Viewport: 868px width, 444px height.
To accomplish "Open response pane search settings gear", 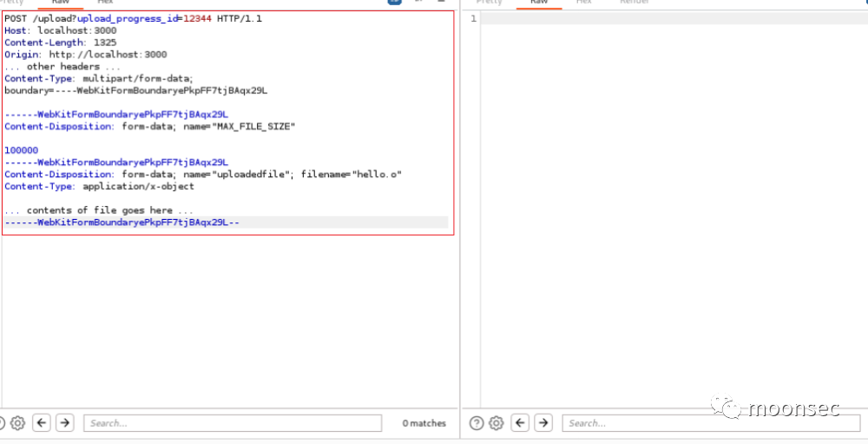I will pyautogui.click(x=496, y=423).
